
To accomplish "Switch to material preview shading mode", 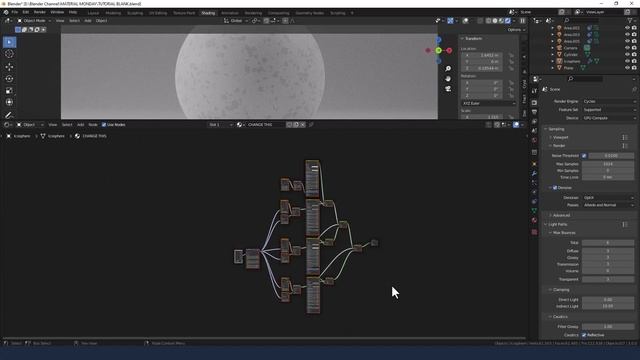I will point(501,20).
